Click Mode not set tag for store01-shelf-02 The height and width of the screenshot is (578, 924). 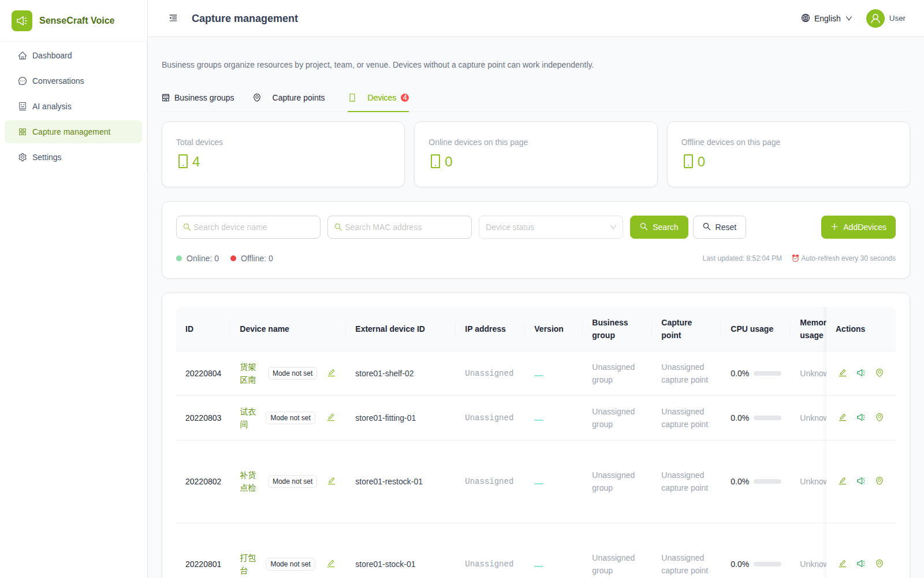[x=292, y=373]
